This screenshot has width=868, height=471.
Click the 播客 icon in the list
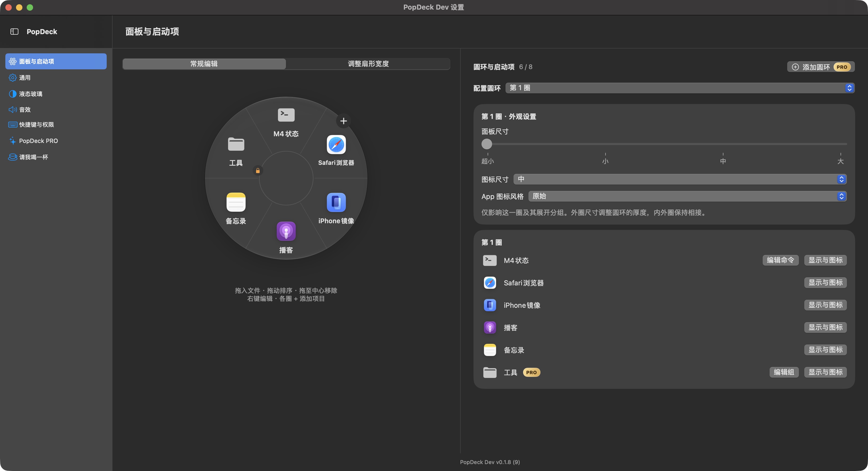(x=490, y=328)
